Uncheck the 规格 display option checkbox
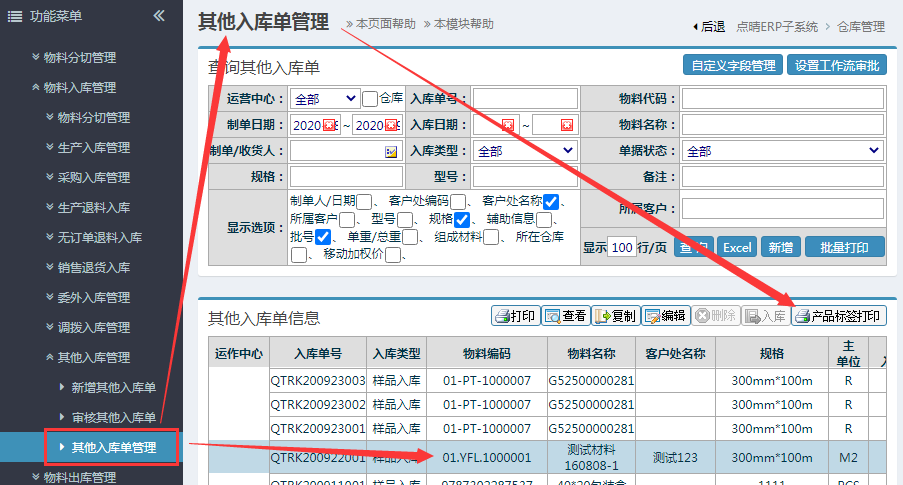 pyautogui.click(x=462, y=220)
